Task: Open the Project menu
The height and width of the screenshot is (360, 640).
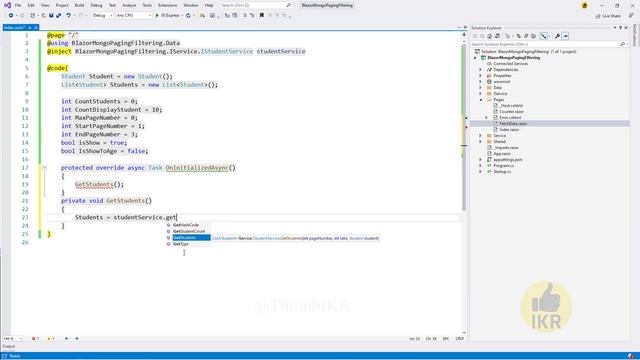Action: pyautogui.click(x=62, y=5)
